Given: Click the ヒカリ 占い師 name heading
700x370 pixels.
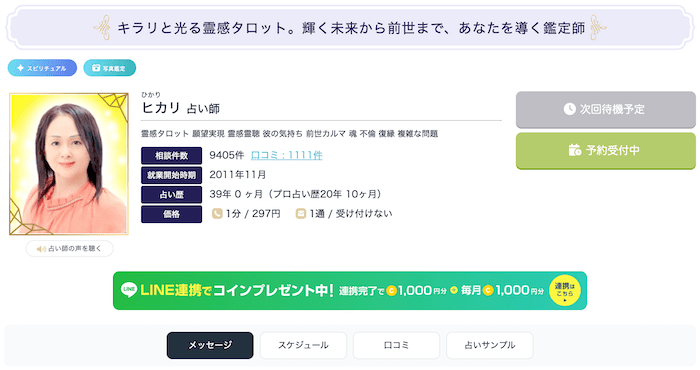Looking at the screenshot, I should click(x=181, y=108).
